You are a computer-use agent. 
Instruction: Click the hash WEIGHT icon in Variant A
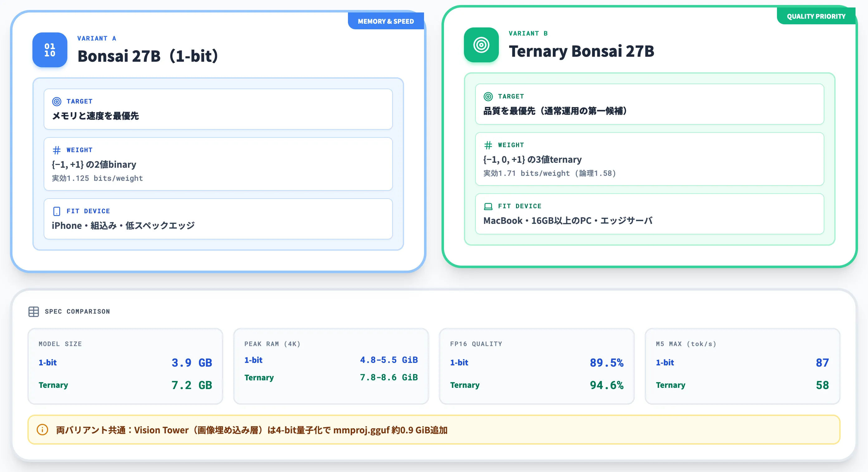click(57, 150)
